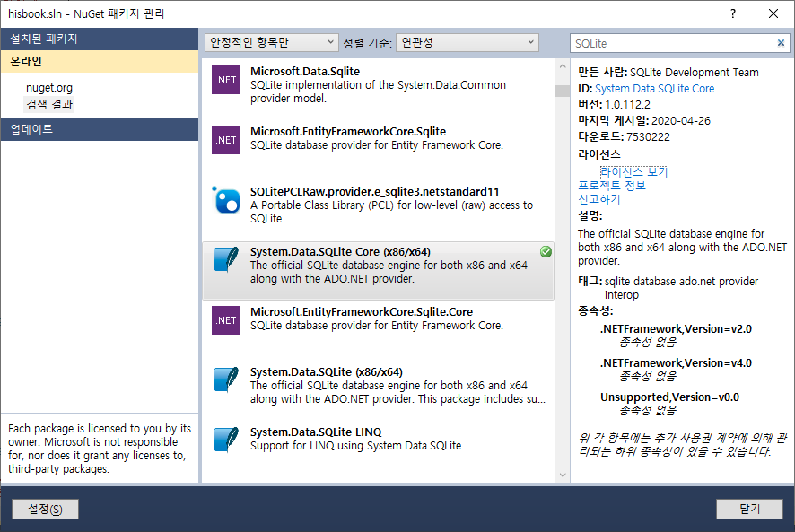Click the Microsoft.EntityFrameworkCore.Sqlite.Core .NET icon
Image resolution: width=795 pixels, height=532 pixels.
coord(226,320)
